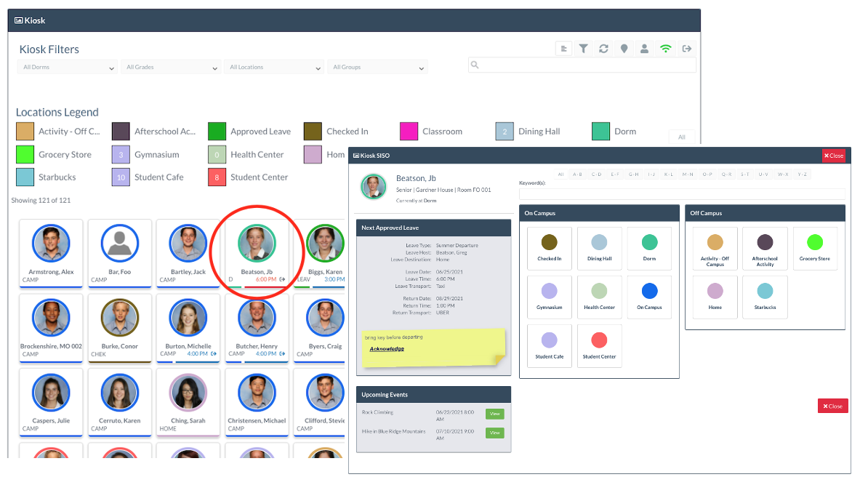Screen dimensions: 868x485
Task: Click the green wifi status icon
Action: 665,49
